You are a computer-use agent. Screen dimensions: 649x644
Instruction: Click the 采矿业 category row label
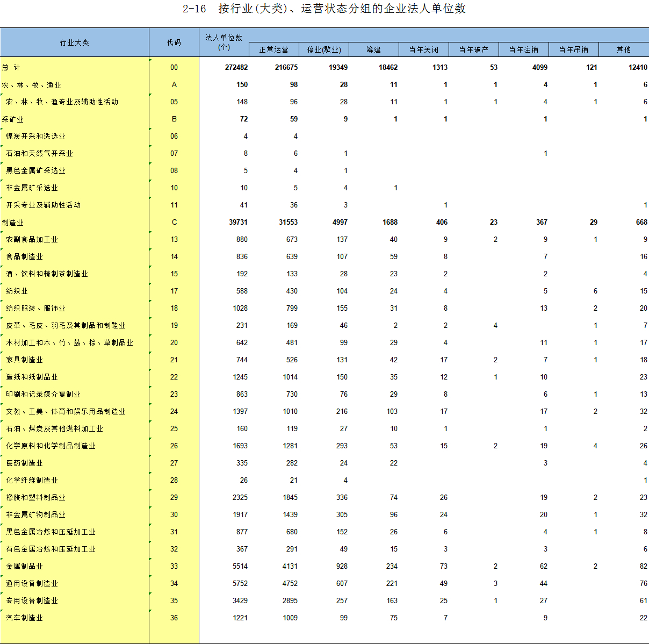13,119
